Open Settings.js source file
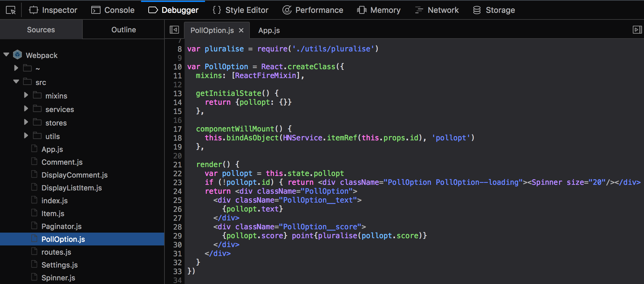Screen dimensions: 644x284 pyautogui.click(x=59, y=265)
